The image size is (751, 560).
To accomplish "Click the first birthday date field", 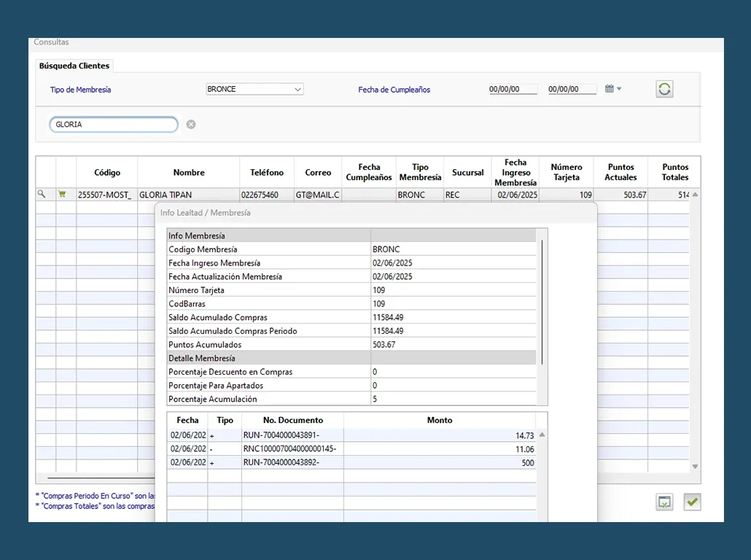I will point(513,90).
